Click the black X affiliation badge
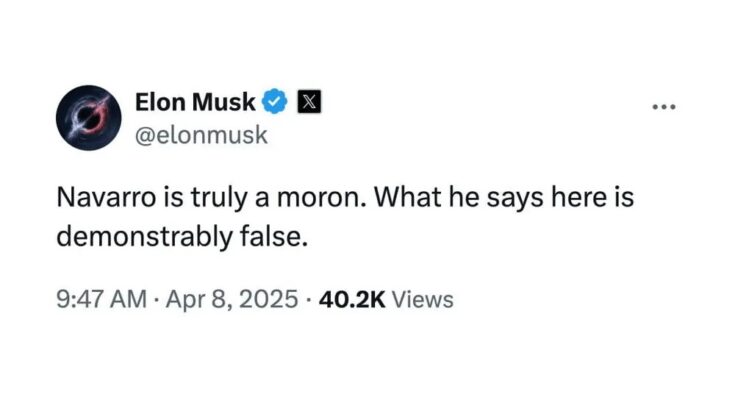This screenshot has width=735, height=400. (x=309, y=102)
